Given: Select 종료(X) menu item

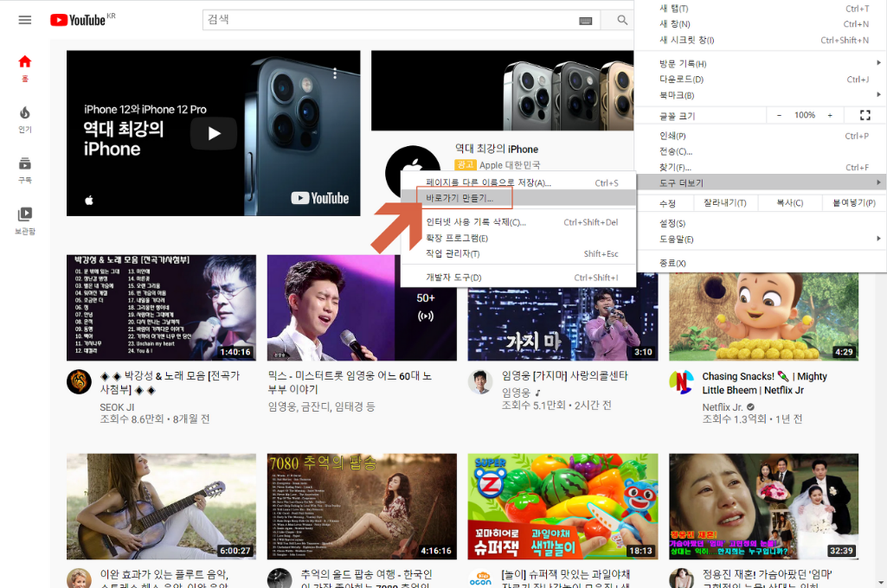Looking at the screenshot, I should (x=762, y=263).
